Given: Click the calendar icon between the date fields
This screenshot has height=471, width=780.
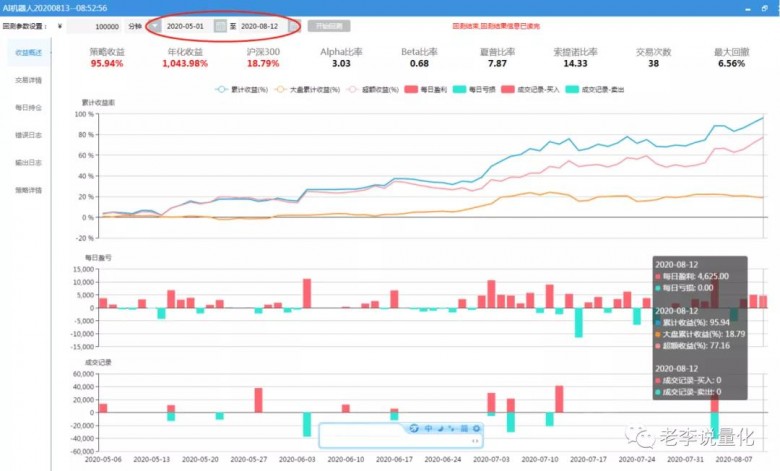Looking at the screenshot, I should [220, 26].
